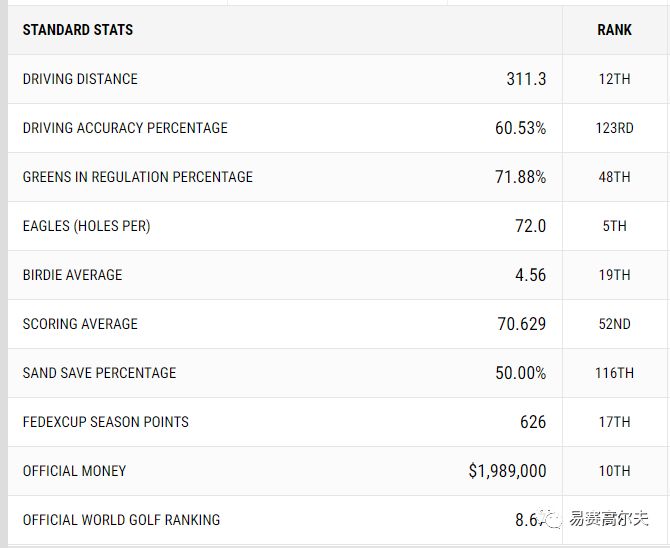Select the FEDEXCUP SEASON POINTS label

[x=105, y=422]
